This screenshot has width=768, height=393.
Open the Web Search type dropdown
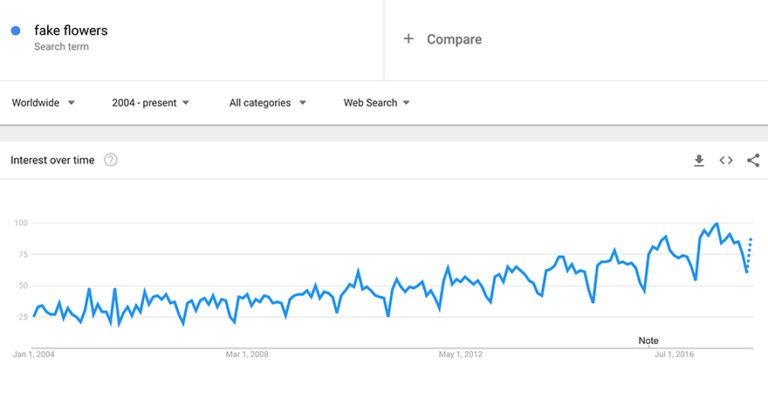point(377,103)
